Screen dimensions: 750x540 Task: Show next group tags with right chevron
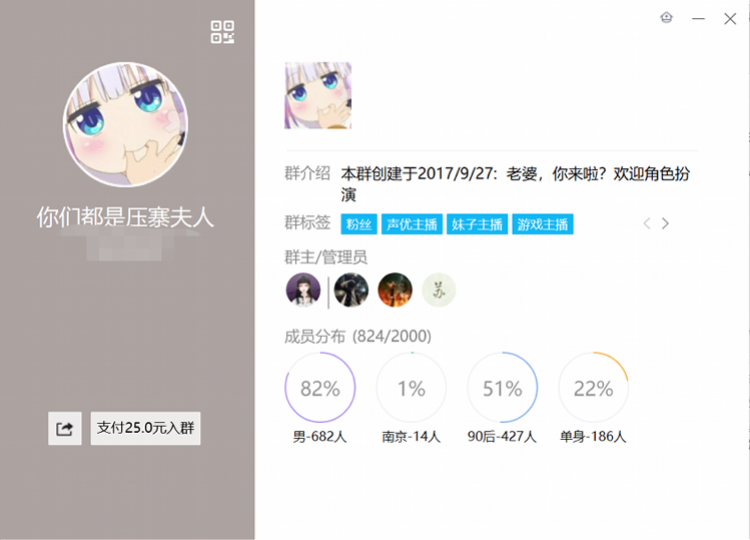pyautogui.click(x=665, y=223)
